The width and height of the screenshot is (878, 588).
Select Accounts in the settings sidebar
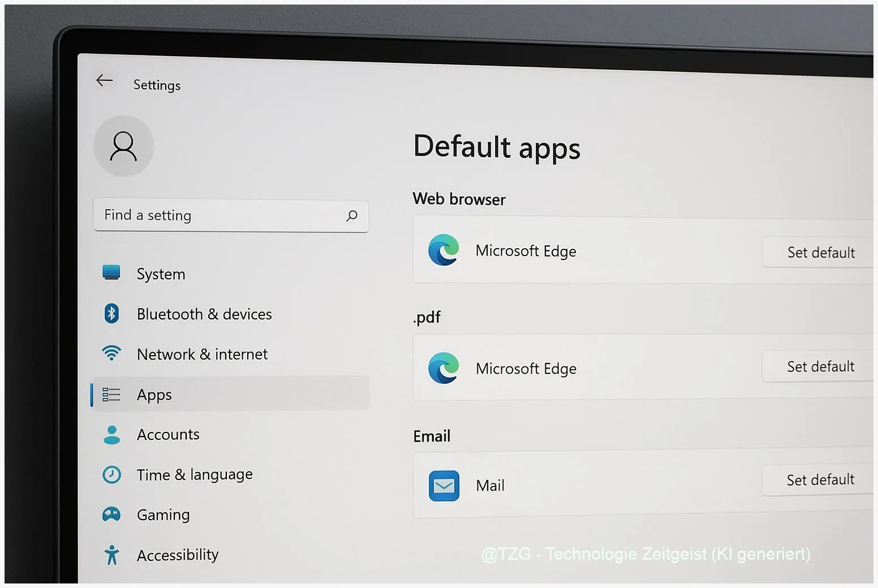point(167,434)
